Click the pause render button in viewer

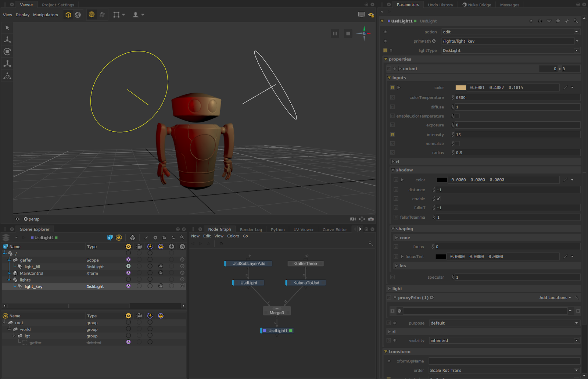pos(335,33)
